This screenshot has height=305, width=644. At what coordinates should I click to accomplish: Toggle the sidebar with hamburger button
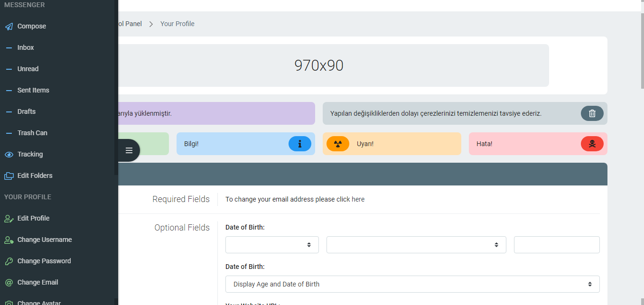pos(129,150)
